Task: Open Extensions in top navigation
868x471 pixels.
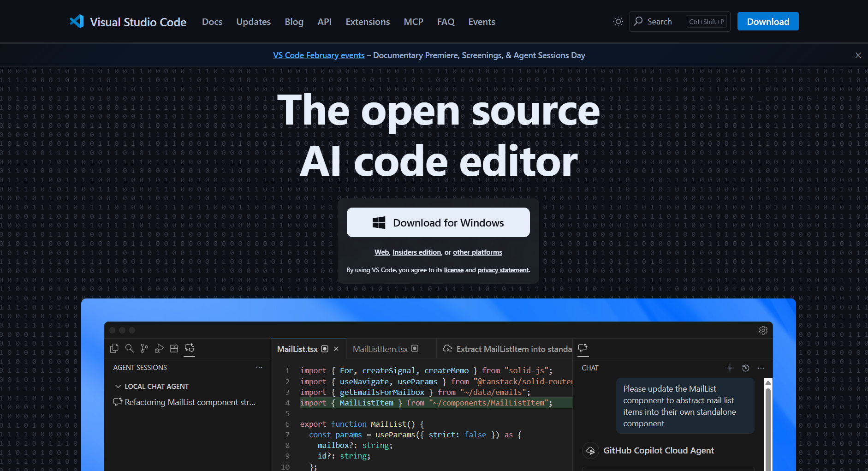Action: 368,22
